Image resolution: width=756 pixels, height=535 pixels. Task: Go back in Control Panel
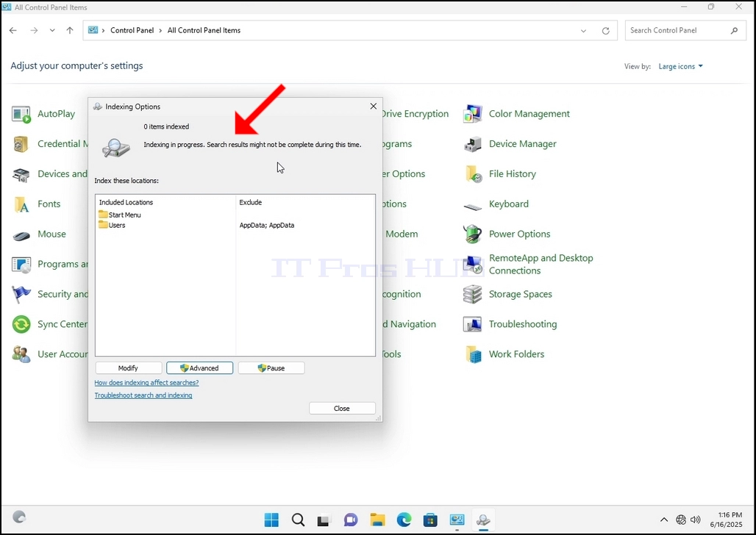[13, 30]
